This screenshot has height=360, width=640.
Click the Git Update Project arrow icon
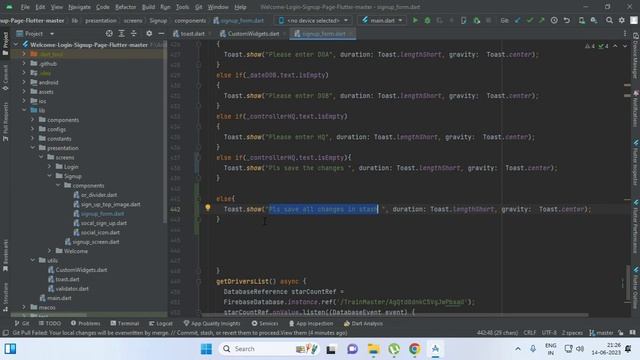518,20
